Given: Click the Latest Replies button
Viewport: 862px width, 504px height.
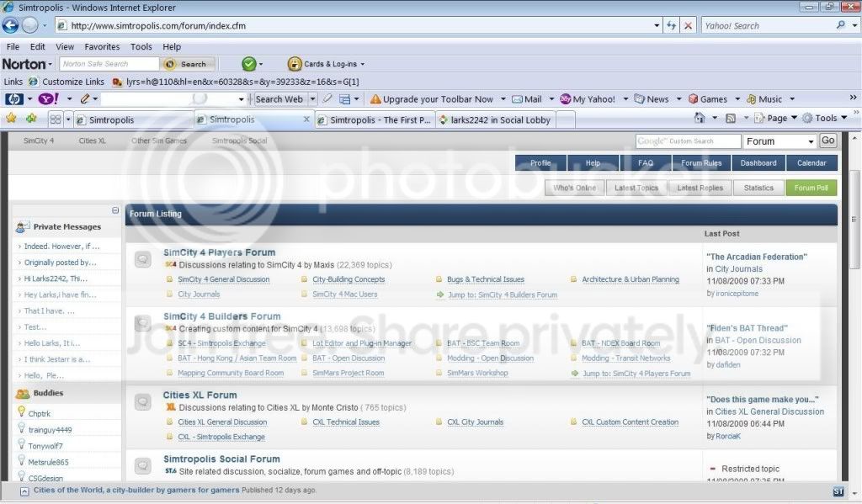Looking at the screenshot, I should [700, 188].
